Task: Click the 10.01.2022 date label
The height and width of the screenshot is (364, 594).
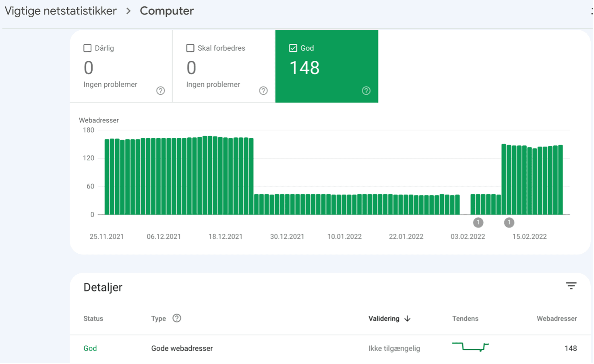Action: tap(344, 237)
